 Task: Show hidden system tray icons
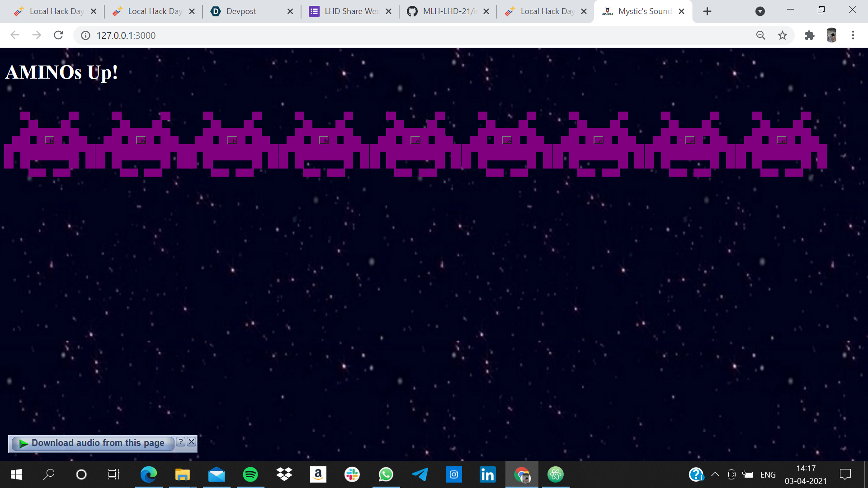tap(715, 474)
